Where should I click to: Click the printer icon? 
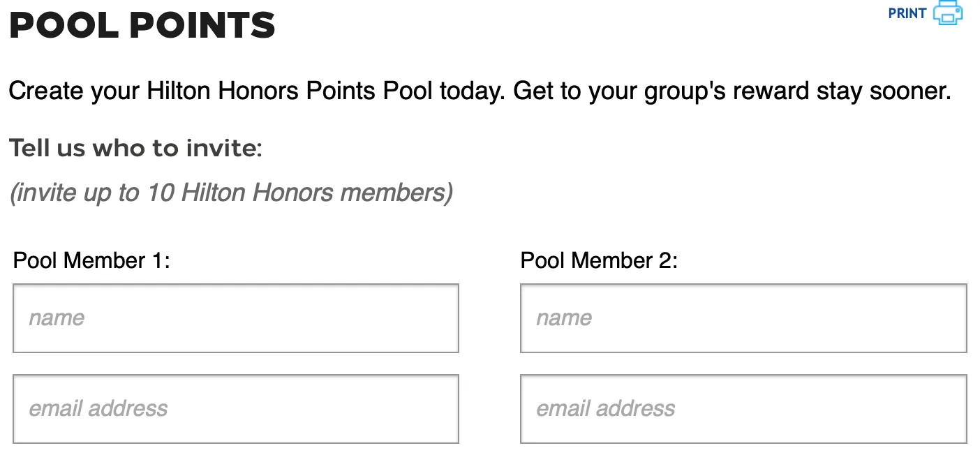coord(948,13)
